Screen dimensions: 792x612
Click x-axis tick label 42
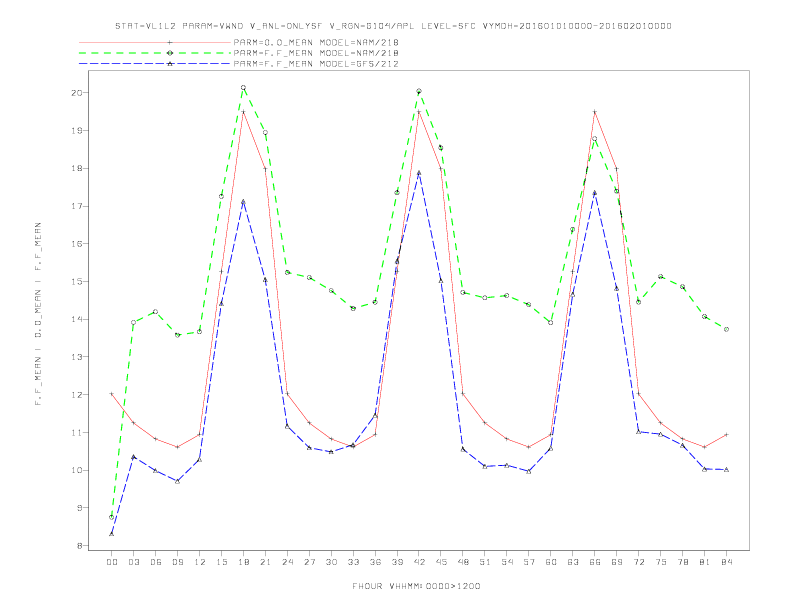[x=419, y=562]
